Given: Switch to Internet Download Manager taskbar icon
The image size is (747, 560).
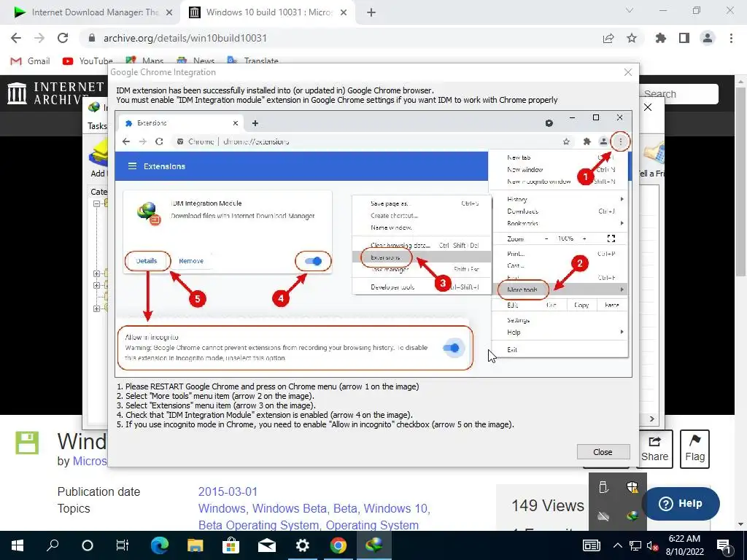Looking at the screenshot, I should coord(374,545).
